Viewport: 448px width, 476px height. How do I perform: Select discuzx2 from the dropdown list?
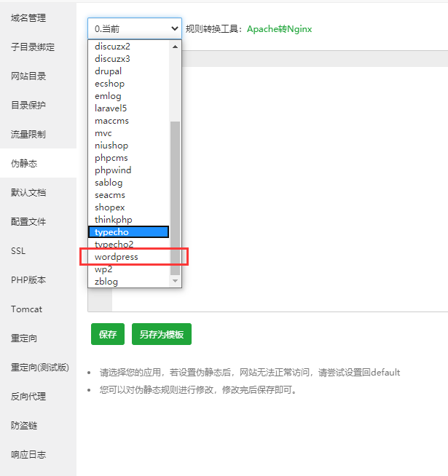coord(128,47)
